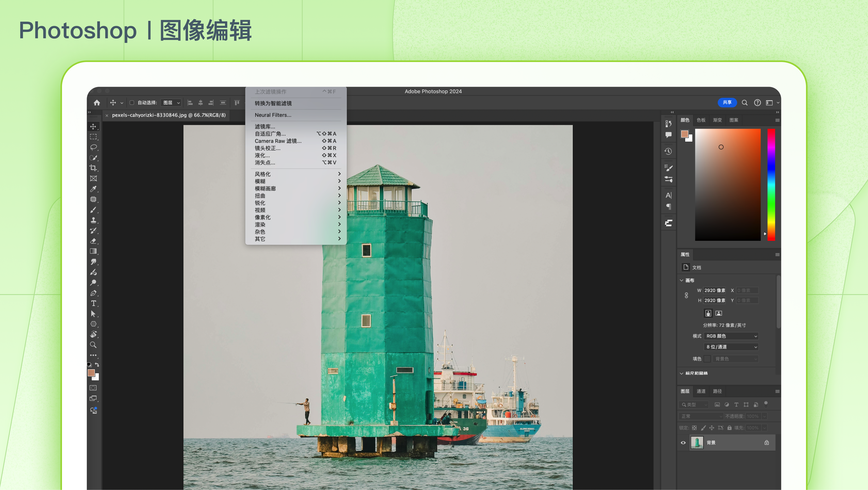Open the 模式 RGB 颜色 dropdown
Image resolution: width=868 pixels, height=490 pixels.
[x=731, y=336]
